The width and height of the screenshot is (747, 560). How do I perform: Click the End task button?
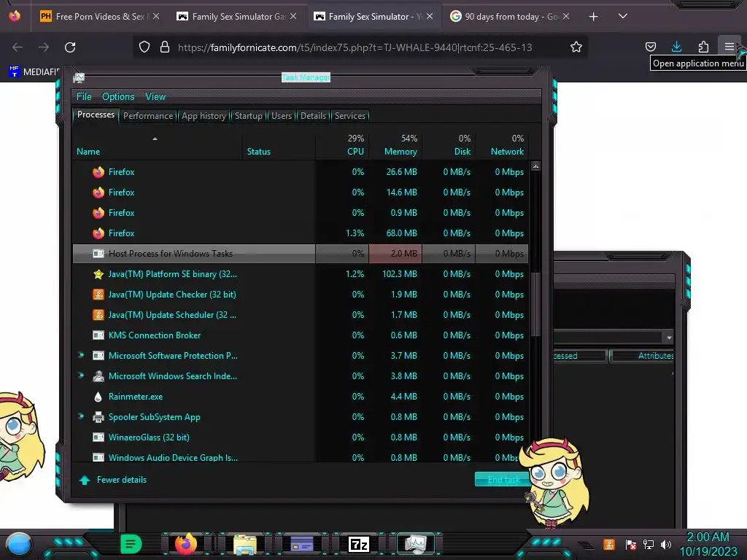pos(503,480)
